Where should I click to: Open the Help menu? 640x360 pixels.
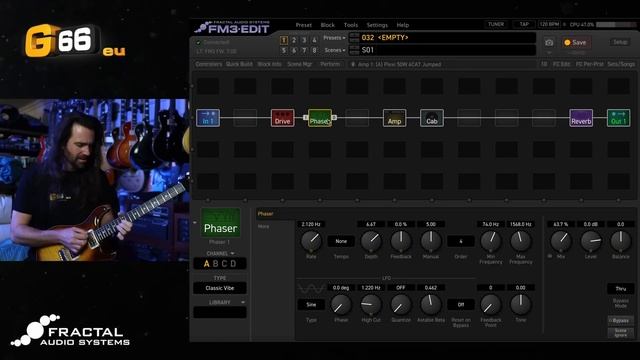[x=402, y=25]
